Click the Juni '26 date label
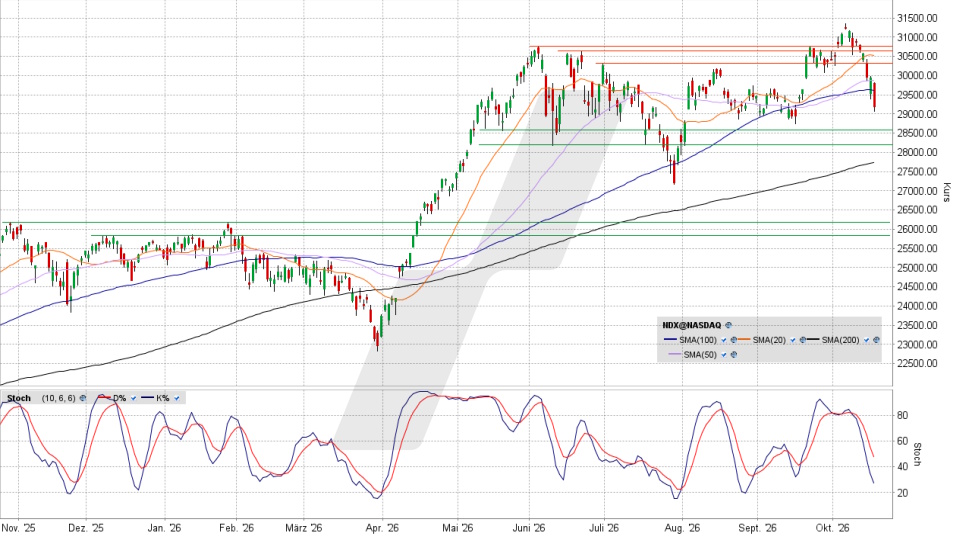Viewport: 960px width, 540px height. [529, 528]
